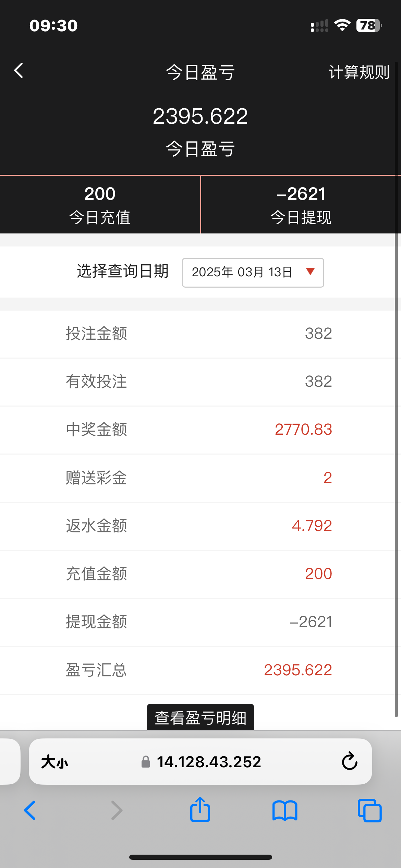Tap Safari reload page icon

(349, 762)
